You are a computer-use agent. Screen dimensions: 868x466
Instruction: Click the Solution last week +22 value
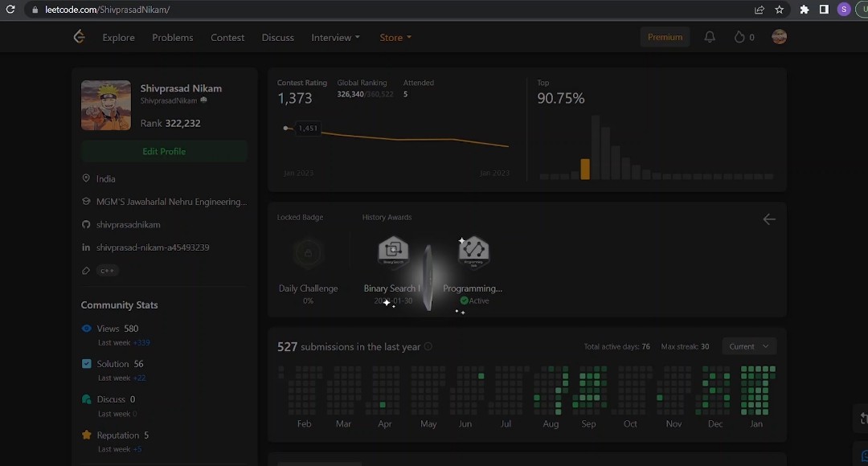click(x=140, y=378)
